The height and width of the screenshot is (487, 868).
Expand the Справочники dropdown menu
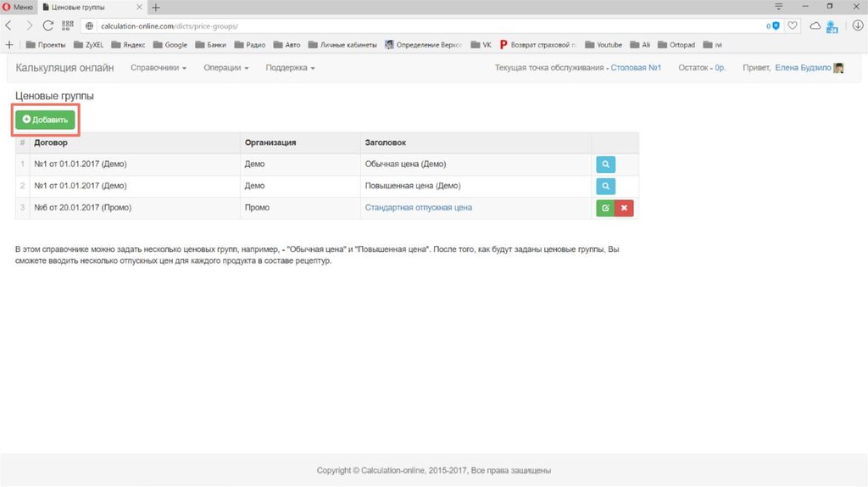pyautogui.click(x=159, y=68)
